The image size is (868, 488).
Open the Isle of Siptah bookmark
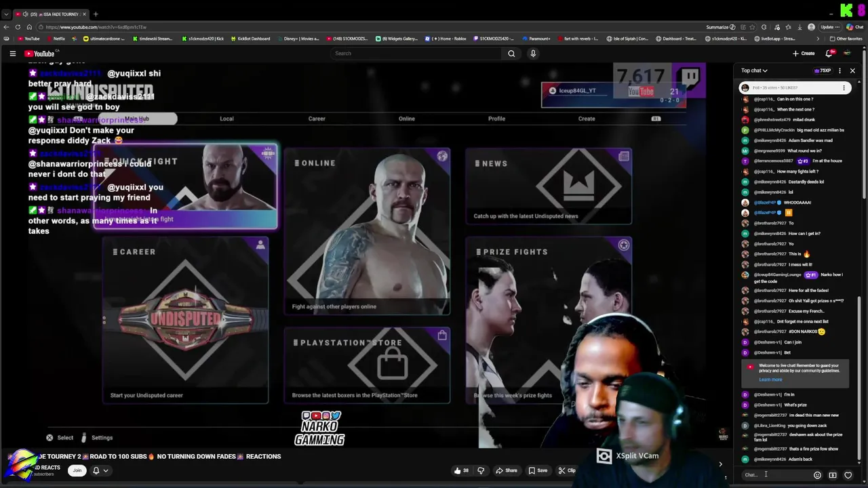tap(627, 39)
